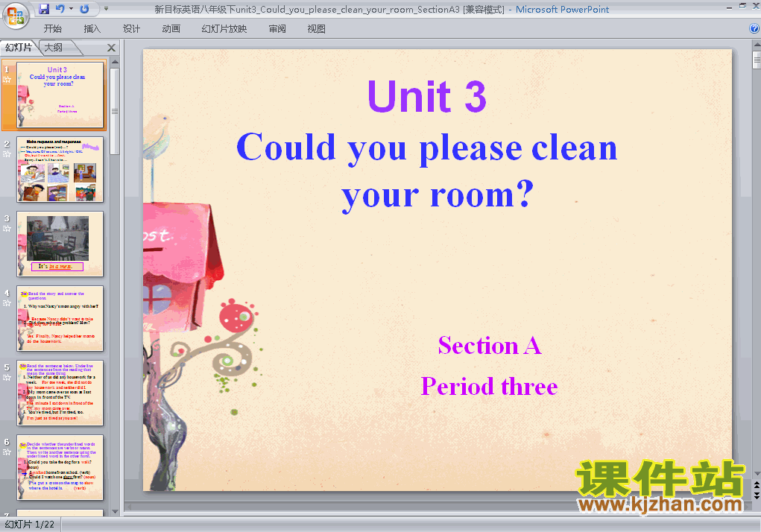Click the your room? text line

point(438,195)
